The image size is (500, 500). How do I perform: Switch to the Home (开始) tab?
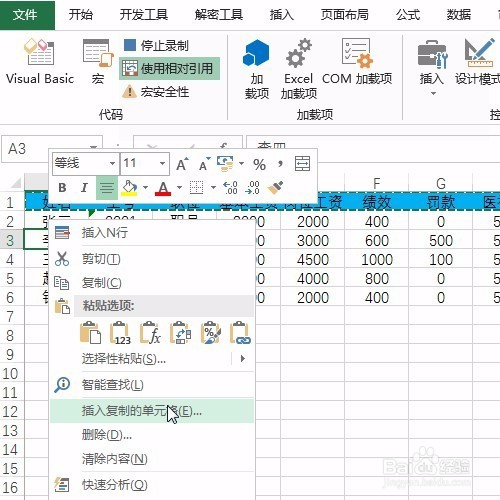[80, 15]
